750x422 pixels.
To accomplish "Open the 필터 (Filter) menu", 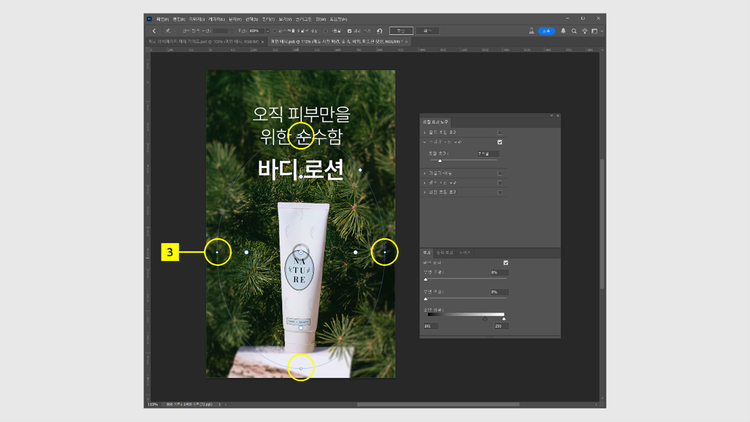I will [268, 20].
